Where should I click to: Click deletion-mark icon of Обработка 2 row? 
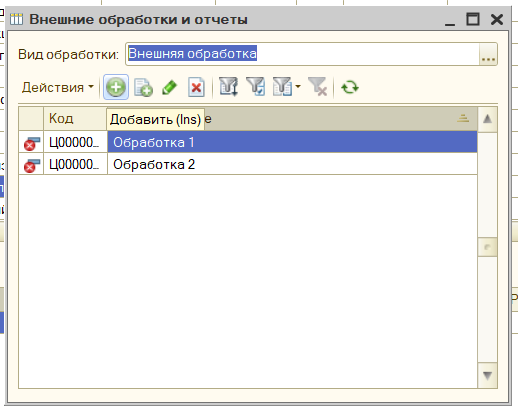point(31,165)
